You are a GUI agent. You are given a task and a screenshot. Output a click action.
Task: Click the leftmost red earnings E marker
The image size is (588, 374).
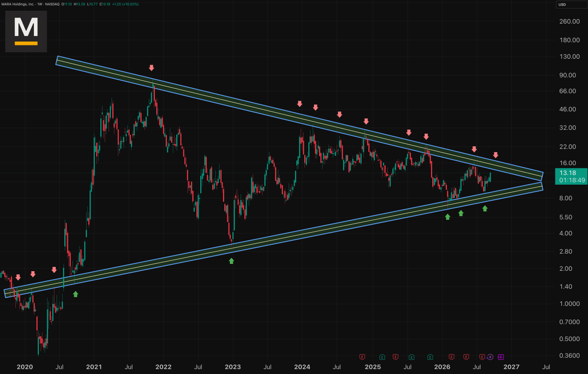(x=363, y=357)
